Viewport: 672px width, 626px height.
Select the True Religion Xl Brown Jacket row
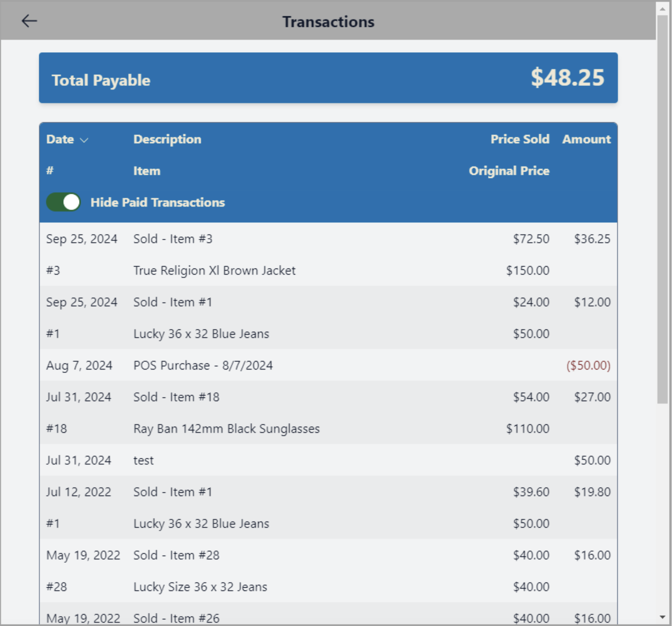[x=214, y=270]
